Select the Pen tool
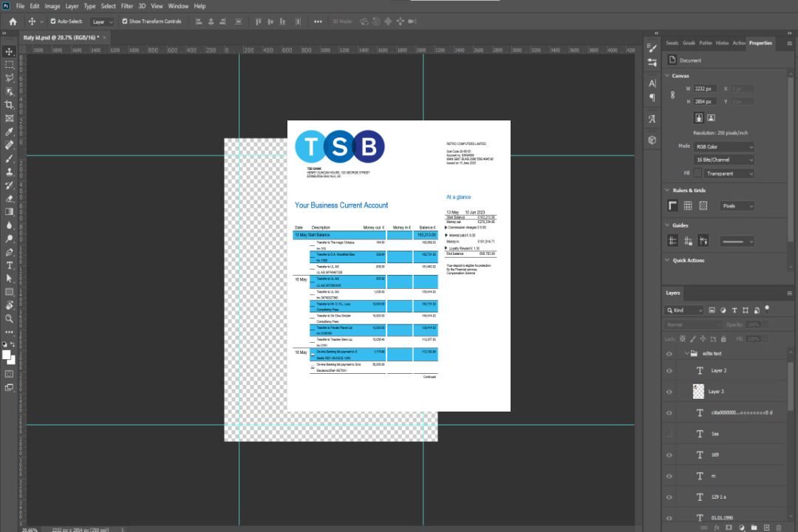The height and width of the screenshot is (532, 798). 9,252
